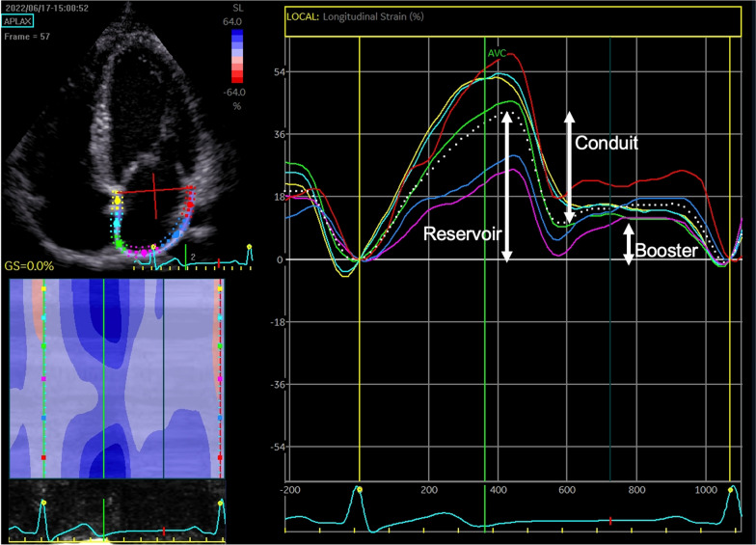Click the Conduit phase label

point(607,141)
